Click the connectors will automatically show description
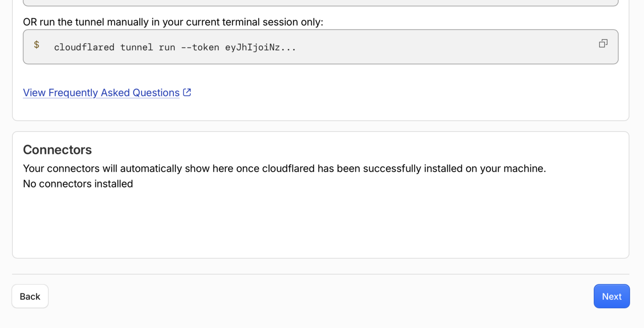 point(284,169)
